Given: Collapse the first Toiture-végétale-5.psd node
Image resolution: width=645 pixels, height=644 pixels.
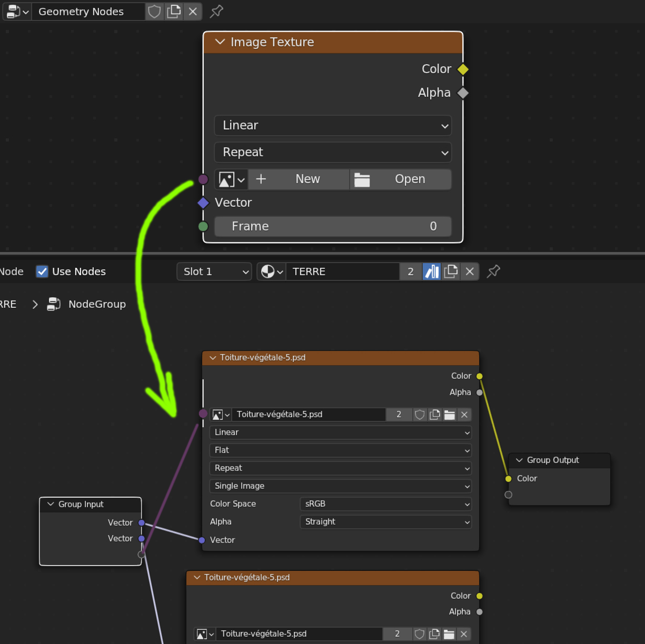Looking at the screenshot, I should pos(213,358).
